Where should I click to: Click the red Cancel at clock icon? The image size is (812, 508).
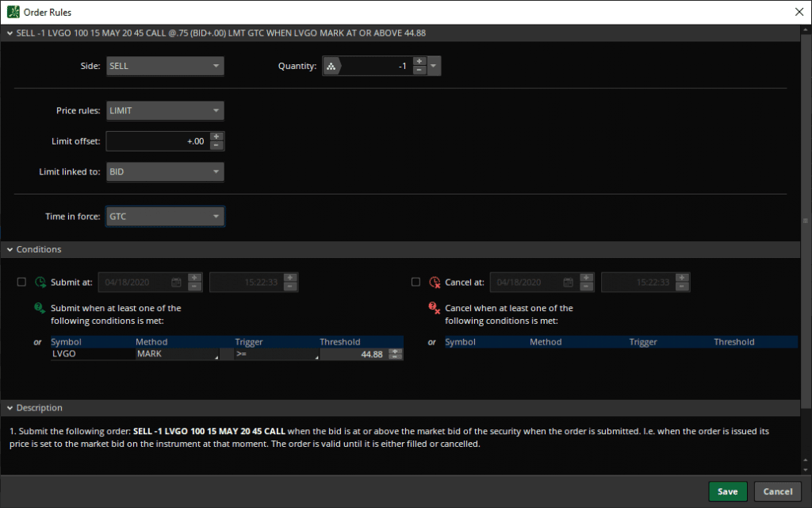pyautogui.click(x=435, y=282)
